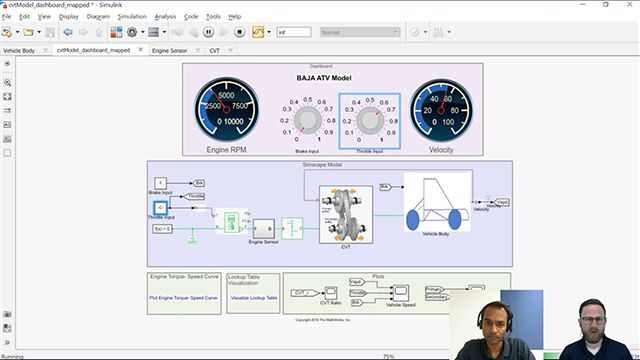Image resolution: width=640 pixels, height=360 pixels.
Task: Click the Build Model toolbar icon
Action: [438, 32]
